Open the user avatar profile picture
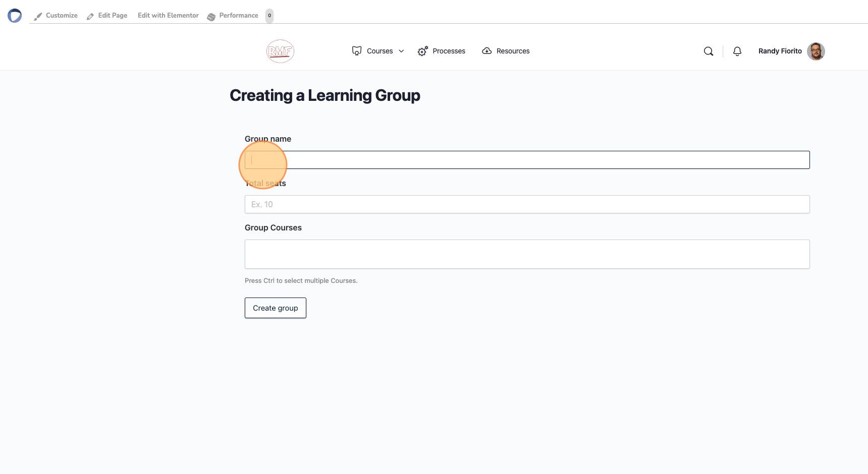868x474 pixels. point(816,51)
